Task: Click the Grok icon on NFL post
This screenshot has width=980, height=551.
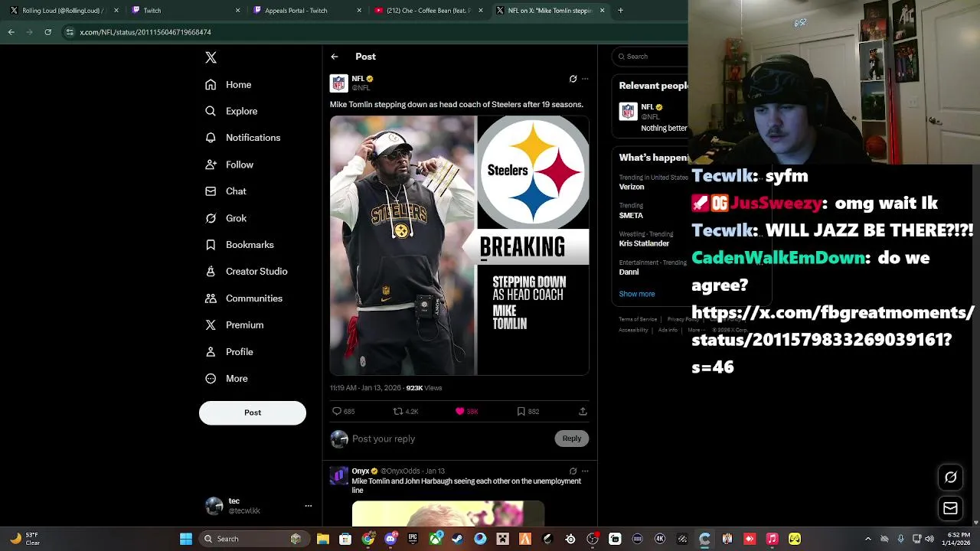Action: [x=573, y=79]
